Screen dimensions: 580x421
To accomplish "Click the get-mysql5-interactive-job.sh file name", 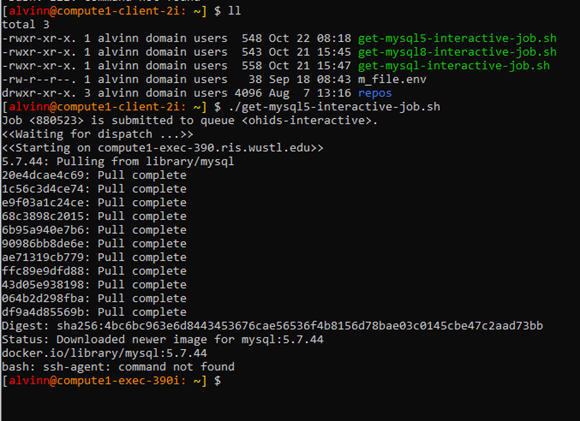I will (x=457, y=38).
